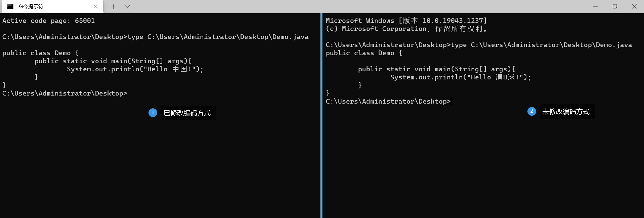Click the 未修改编码方式 label
The width and height of the screenshot is (644, 218).
[x=566, y=112]
